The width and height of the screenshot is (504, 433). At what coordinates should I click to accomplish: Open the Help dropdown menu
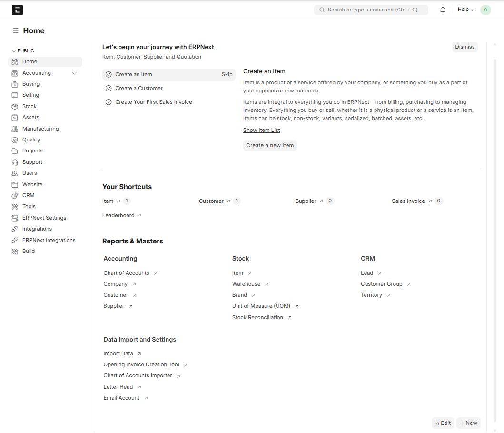pyautogui.click(x=466, y=10)
